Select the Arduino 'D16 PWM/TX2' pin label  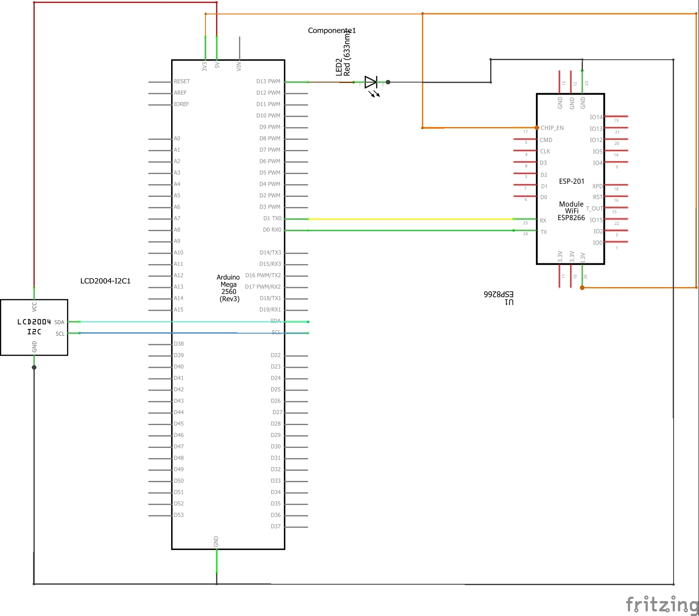tap(263, 275)
